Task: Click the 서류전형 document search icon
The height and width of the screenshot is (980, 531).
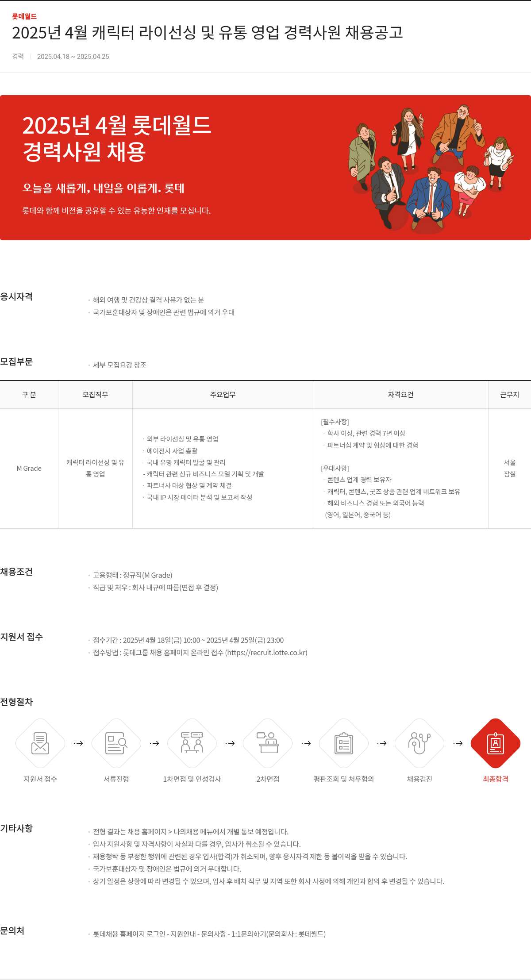Action: pos(116,743)
